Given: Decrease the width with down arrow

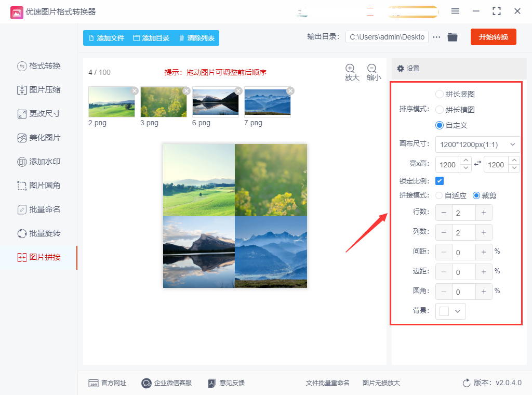Looking at the screenshot, I should (x=466, y=168).
